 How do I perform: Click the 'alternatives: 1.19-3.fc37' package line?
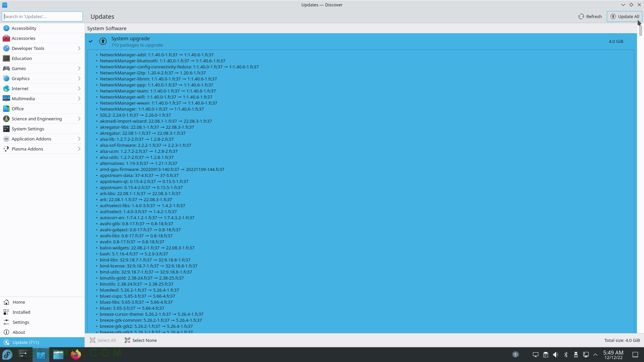tap(138, 163)
